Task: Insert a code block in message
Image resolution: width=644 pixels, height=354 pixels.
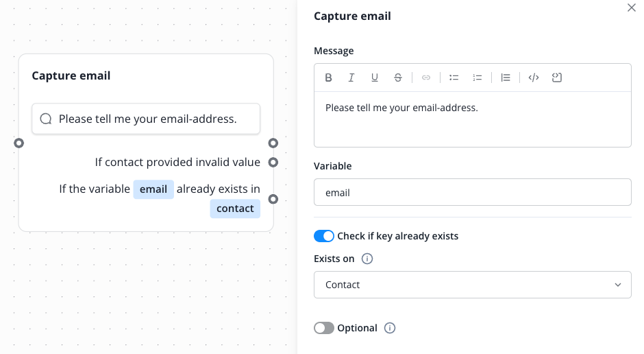Action: (557, 78)
